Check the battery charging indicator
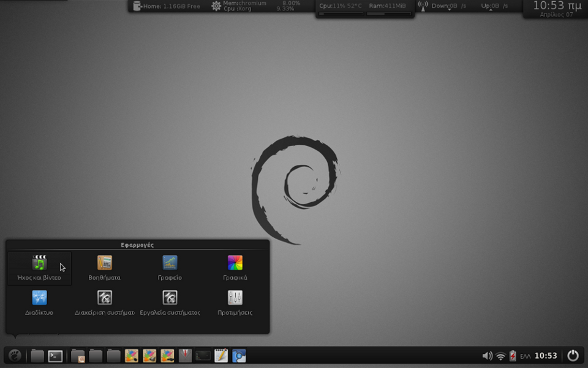The width and height of the screenshot is (588, 368). coord(513,356)
